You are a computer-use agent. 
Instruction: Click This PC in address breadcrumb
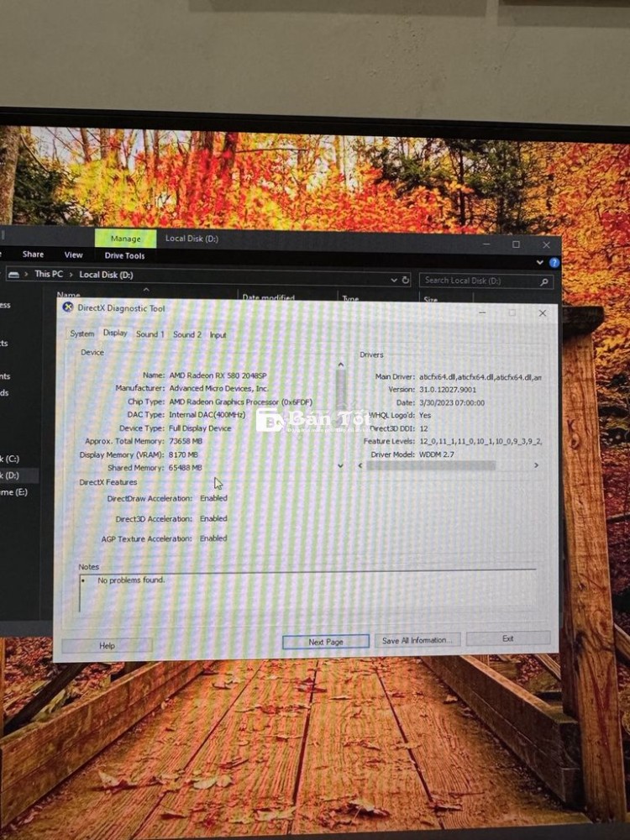(x=49, y=274)
